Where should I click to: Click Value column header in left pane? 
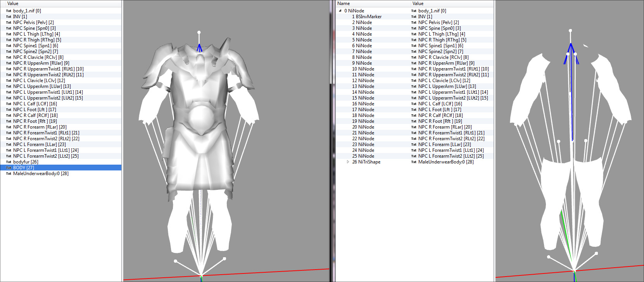tap(13, 3)
